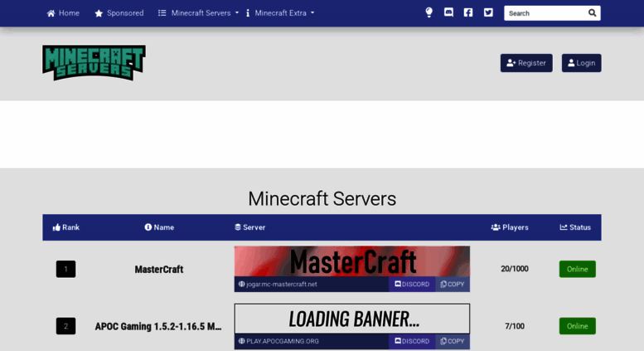Viewport: 644px width, 351px height.
Task: Click the Login button
Action: tap(581, 63)
